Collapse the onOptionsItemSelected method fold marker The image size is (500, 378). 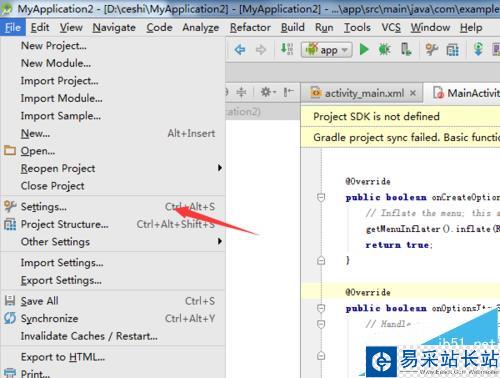coord(321,308)
